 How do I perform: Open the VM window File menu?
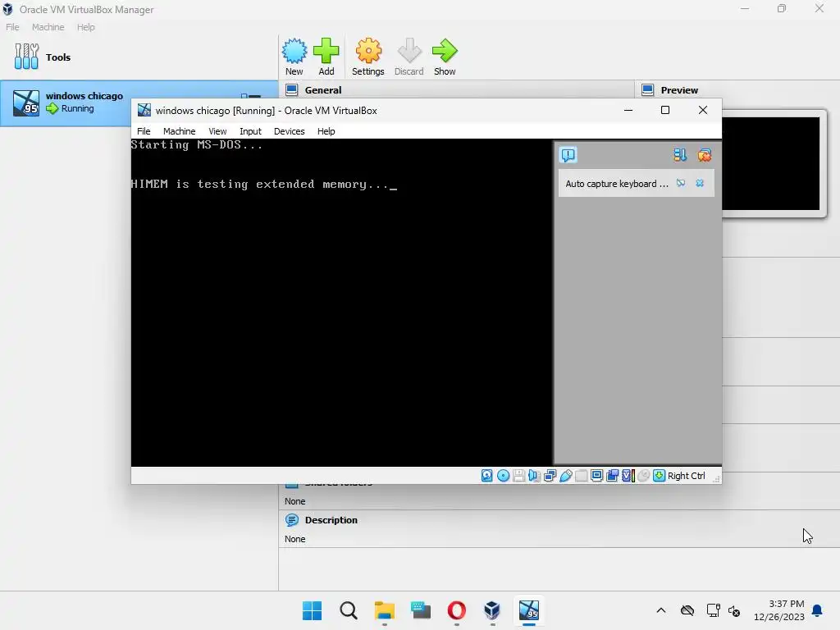144,131
